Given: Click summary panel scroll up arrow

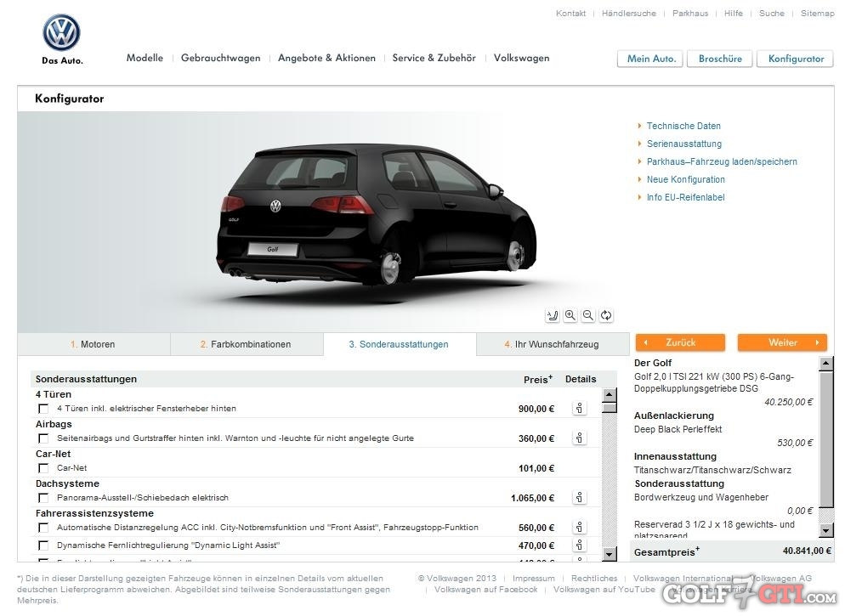Looking at the screenshot, I should (x=826, y=364).
